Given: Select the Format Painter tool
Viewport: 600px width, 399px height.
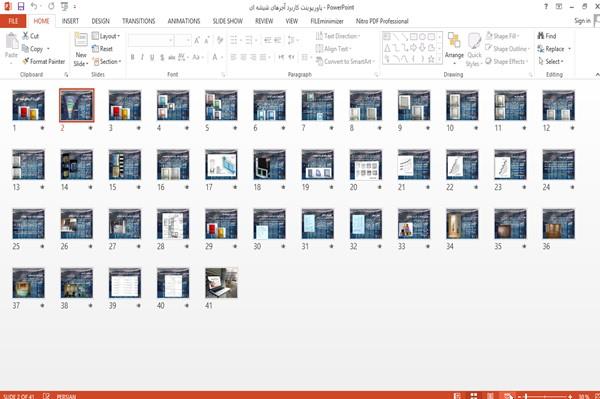Looking at the screenshot, I should (x=44, y=61).
